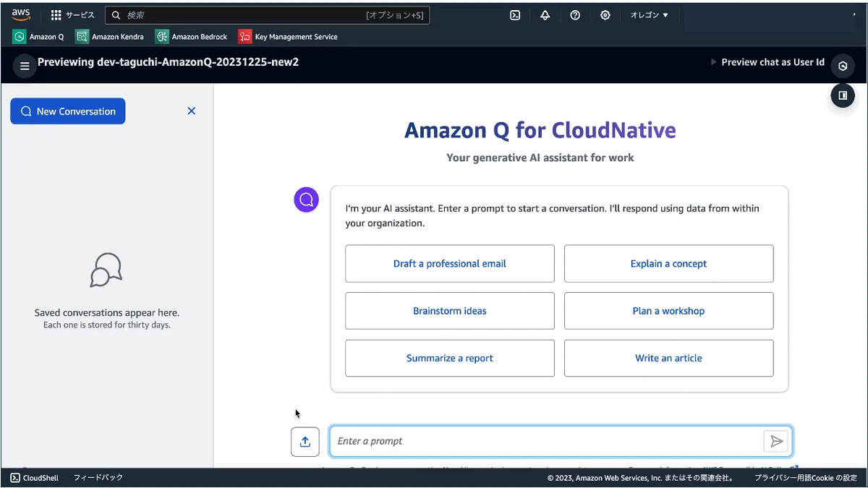Open the settings gear in header
The image size is (868, 488).
tap(605, 15)
